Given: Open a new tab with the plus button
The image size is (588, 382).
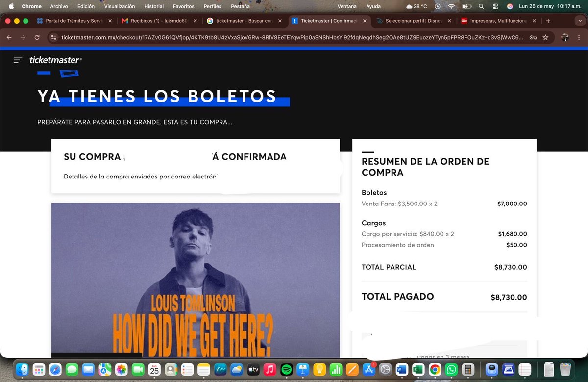Looking at the screenshot, I should point(548,21).
